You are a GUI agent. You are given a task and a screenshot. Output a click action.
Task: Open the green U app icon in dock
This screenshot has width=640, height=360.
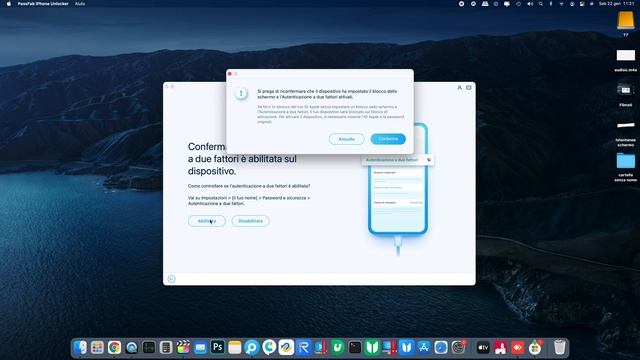(x=338, y=347)
